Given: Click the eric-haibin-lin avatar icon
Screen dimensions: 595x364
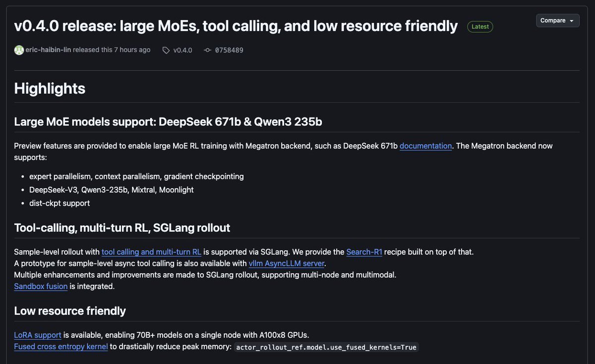Looking at the screenshot, I should (19, 50).
